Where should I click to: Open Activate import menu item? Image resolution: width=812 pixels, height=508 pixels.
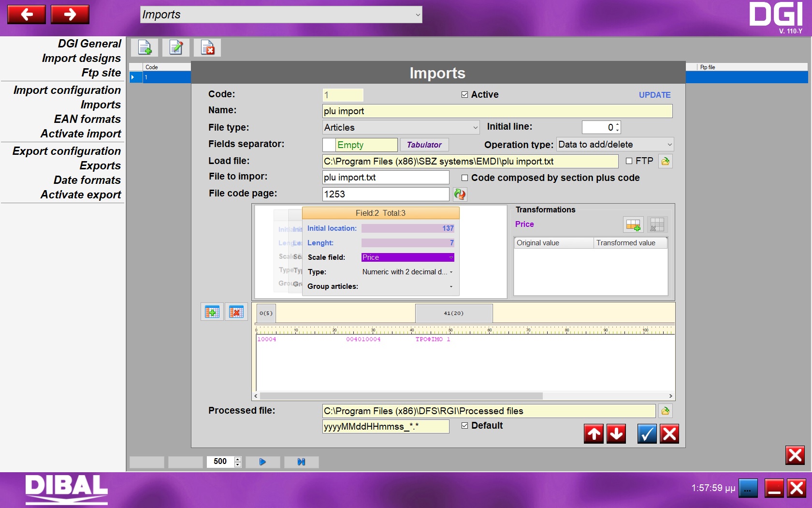click(81, 134)
